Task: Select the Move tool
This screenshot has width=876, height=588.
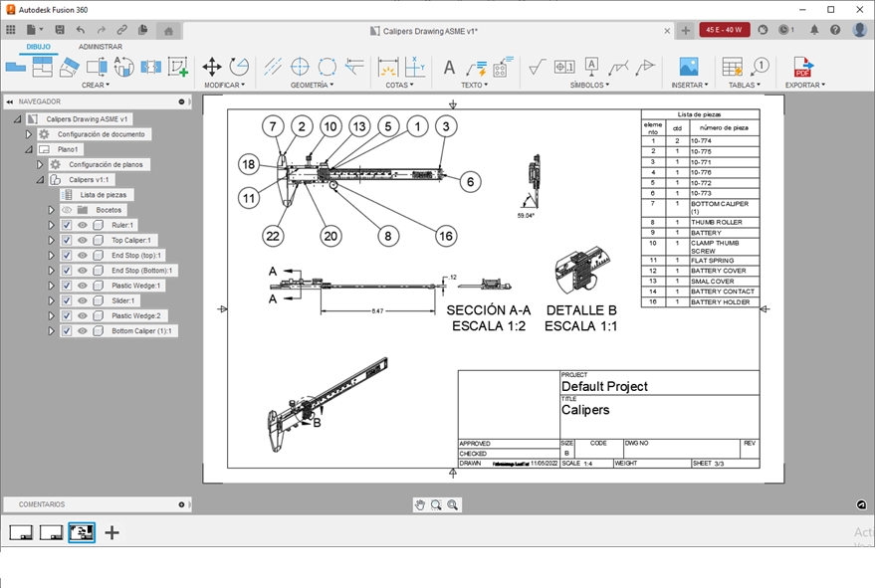Action: [x=212, y=67]
